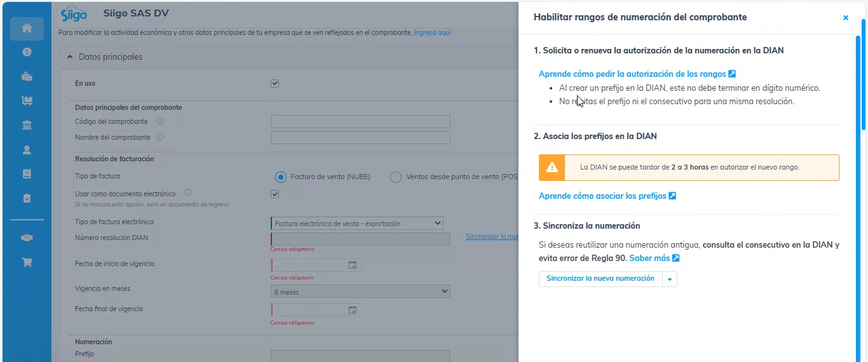Click the 'Fecha de inicio de vigencia' date field
Viewport: 868px width, 362px height.
click(x=316, y=265)
